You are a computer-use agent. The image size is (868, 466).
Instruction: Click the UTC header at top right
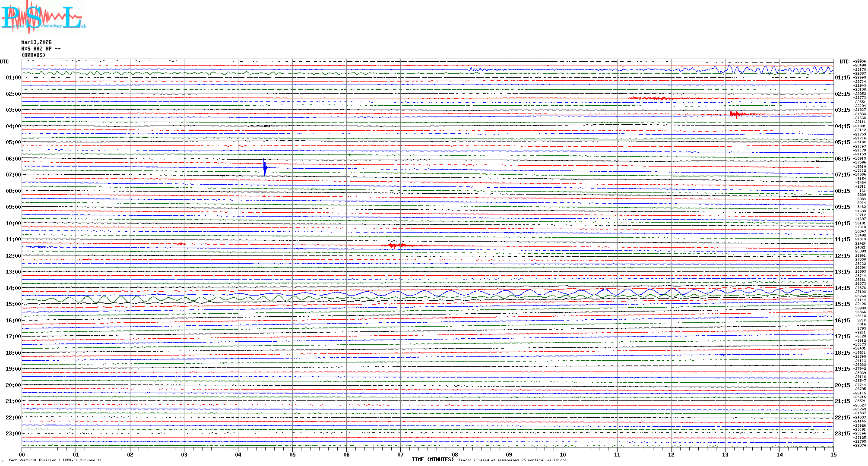[x=844, y=62]
